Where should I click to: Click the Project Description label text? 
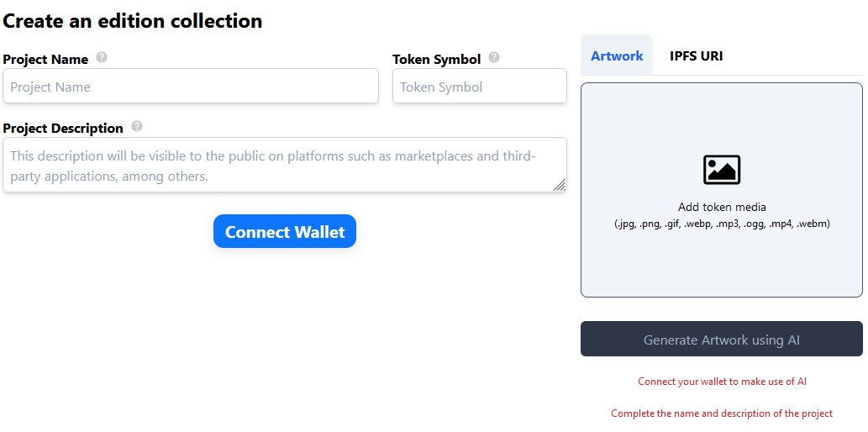[x=63, y=129]
